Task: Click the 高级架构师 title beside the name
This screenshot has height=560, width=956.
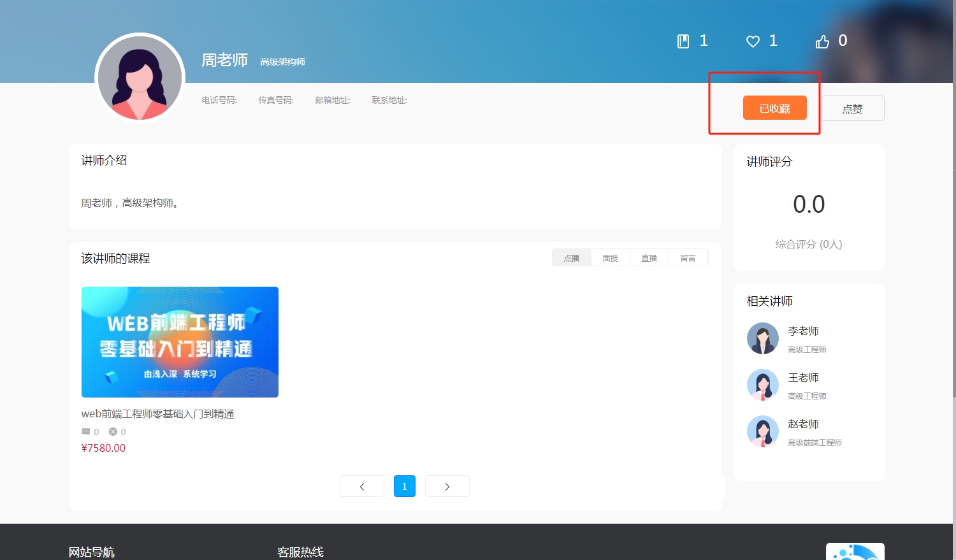Action: 283,62
